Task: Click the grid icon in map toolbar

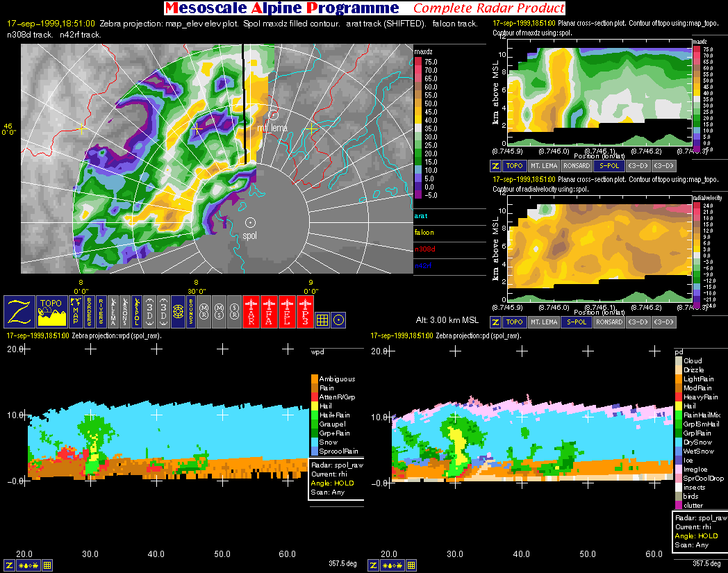Action: click(322, 319)
